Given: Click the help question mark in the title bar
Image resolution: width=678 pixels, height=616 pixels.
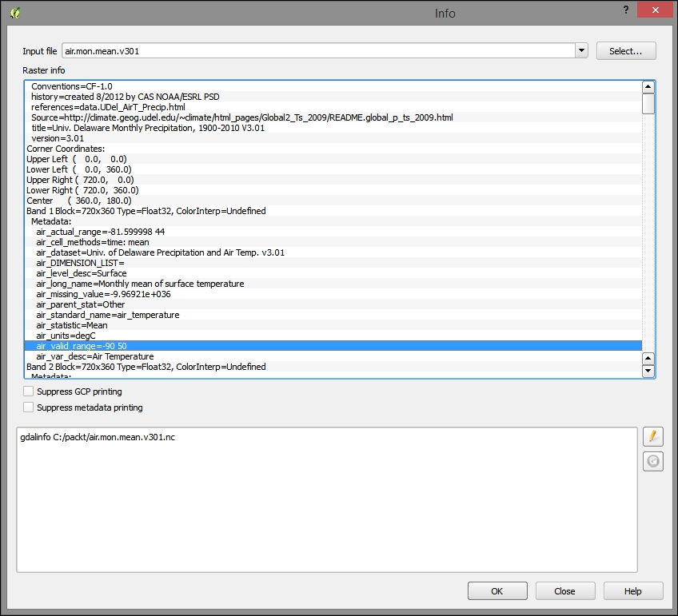Looking at the screenshot, I should point(624,10).
